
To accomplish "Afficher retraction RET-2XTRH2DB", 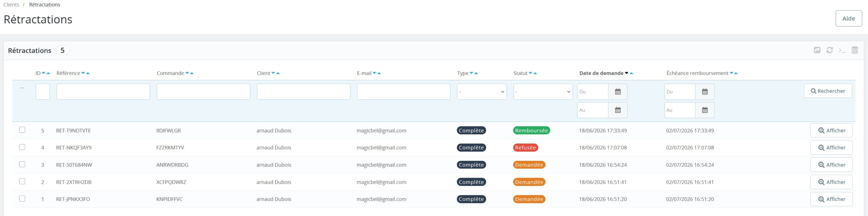I will tap(831, 182).
